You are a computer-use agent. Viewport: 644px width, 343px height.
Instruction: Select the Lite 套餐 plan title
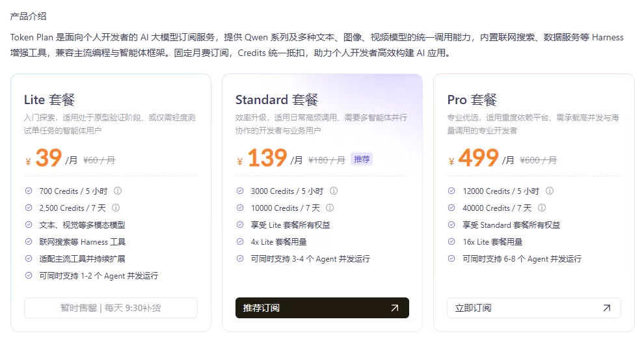click(49, 100)
